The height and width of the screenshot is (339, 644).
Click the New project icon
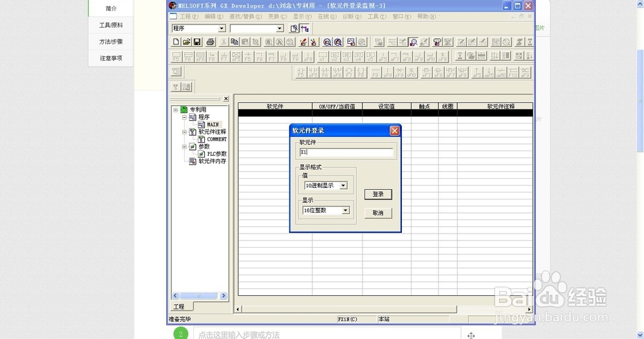[176, 42]
